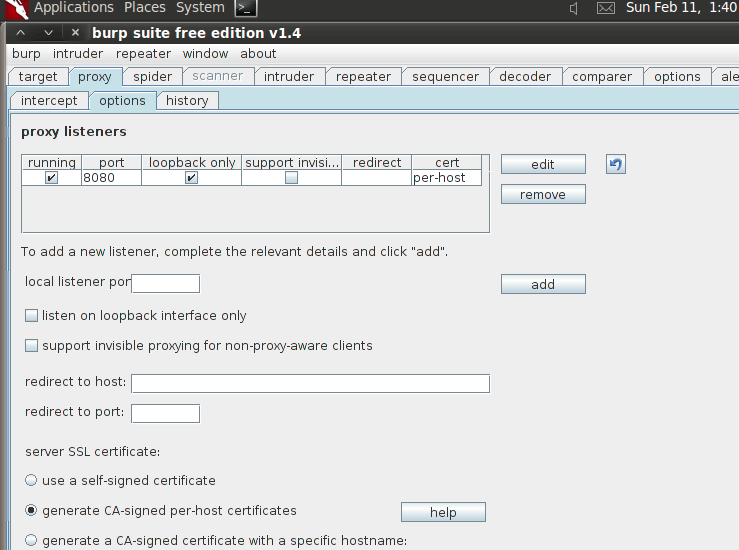Click the volume speaker icon
The width and height of the screenshot is (739, 550).
575,8
